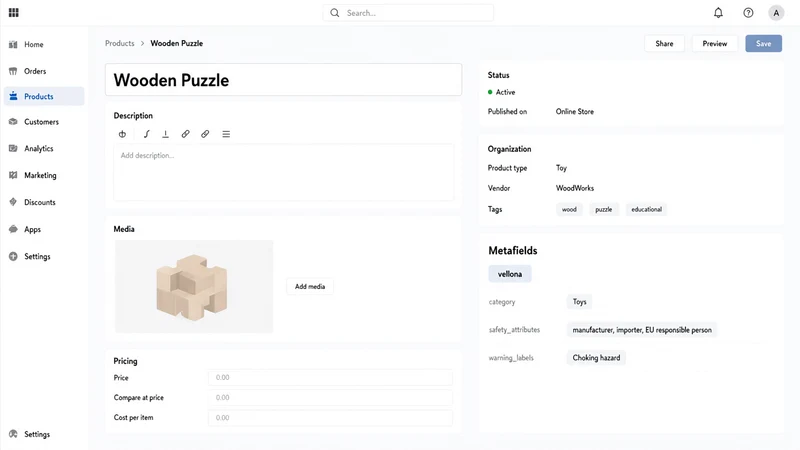Open the apps grid menu icon

(x=14, y=13)
